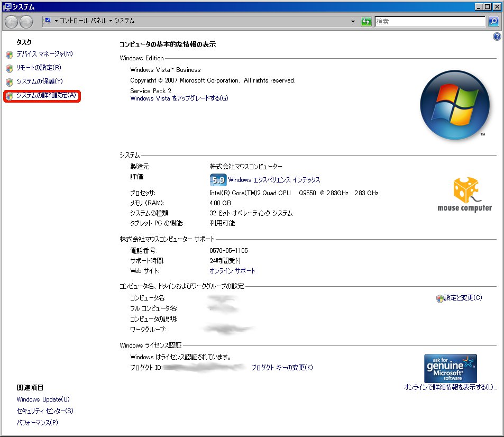
Task: Click 24時間受付 support hours text
Action: (x=225, y=261)
